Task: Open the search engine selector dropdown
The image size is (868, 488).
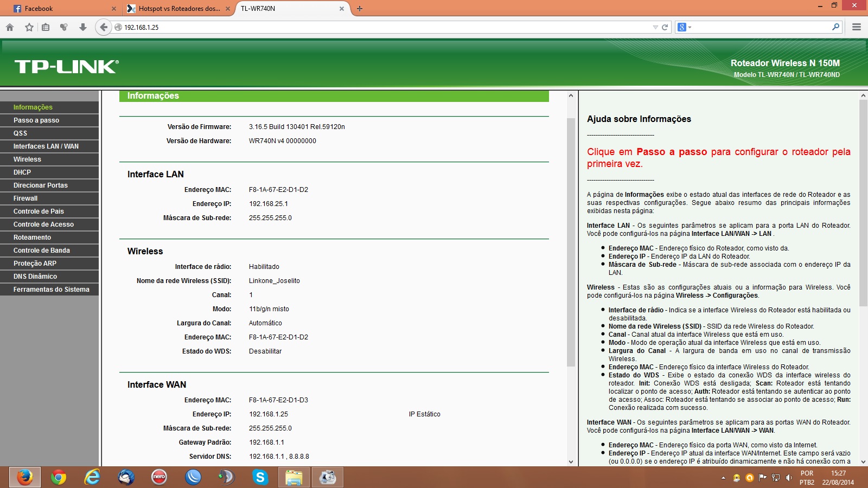Action: (x=684, y=27)
